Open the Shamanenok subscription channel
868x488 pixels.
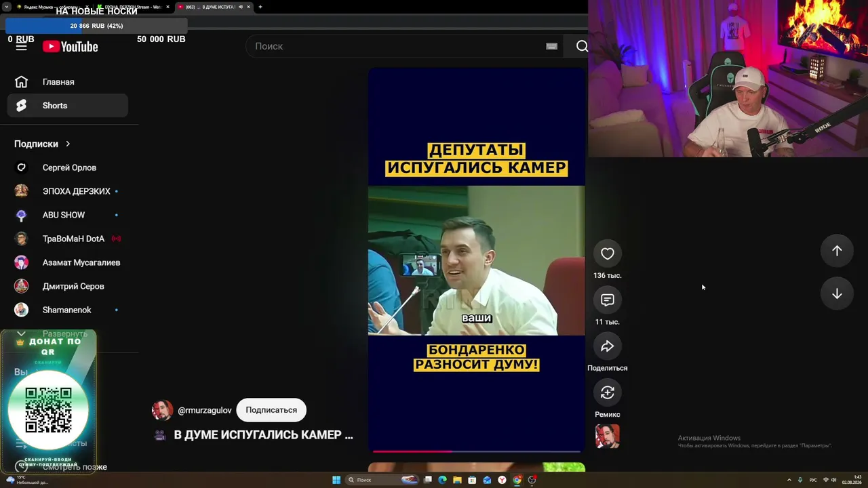pyautogui.click(x=68, y=310)
